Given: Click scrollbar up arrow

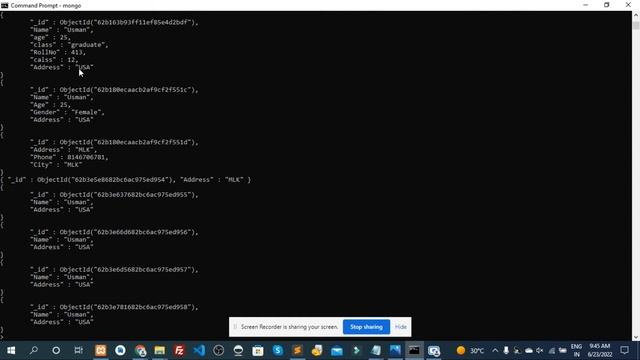Looking at the screenshot, I should point(636,15).
